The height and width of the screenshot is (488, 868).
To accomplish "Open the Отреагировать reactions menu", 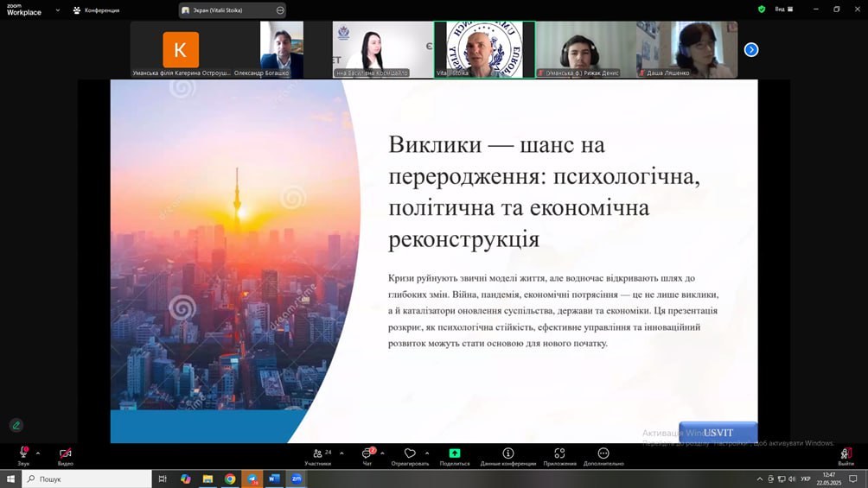I will click(410, 455).
